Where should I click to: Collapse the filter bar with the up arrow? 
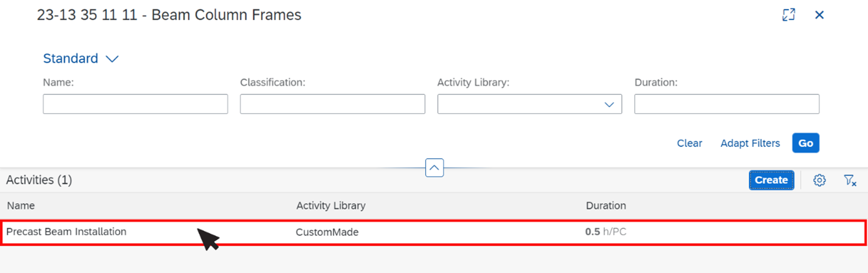(x=434, y=168)
